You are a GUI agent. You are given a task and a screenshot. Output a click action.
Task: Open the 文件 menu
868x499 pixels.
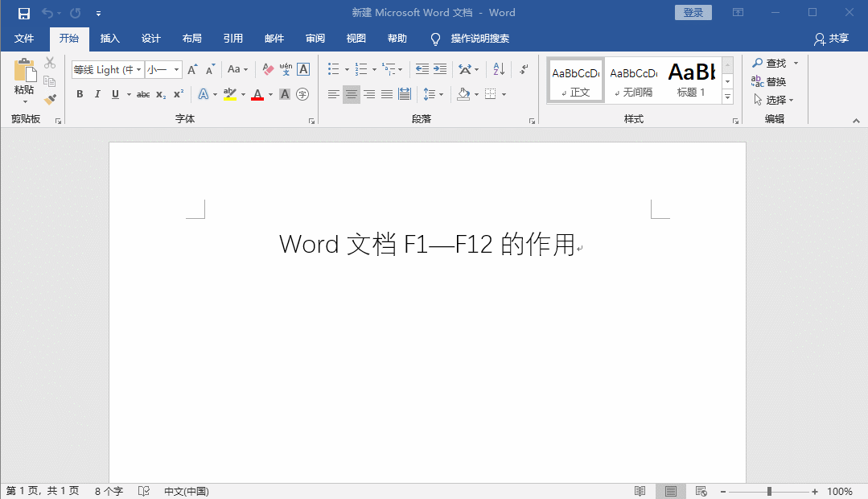(24, 38)
